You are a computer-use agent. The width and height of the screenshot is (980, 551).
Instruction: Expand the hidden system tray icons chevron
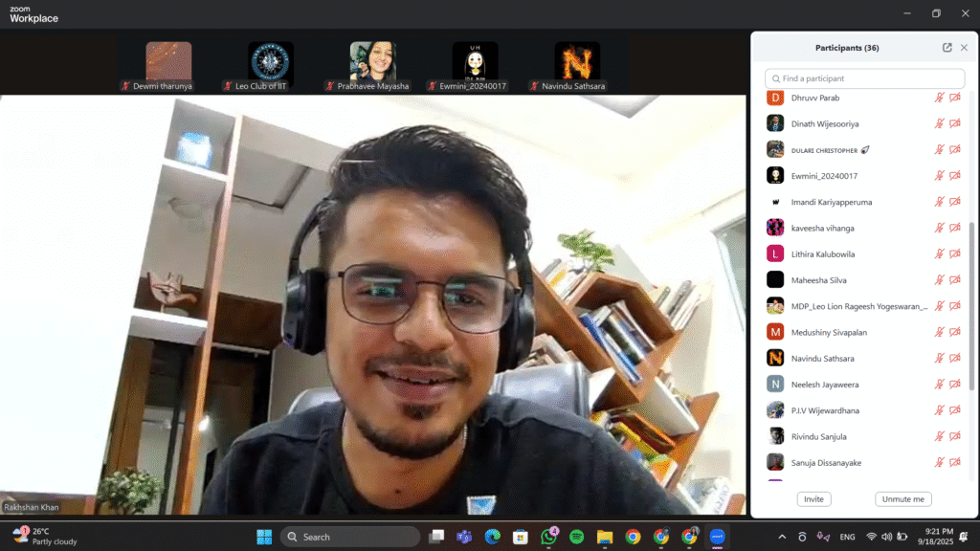coord(782,537)
